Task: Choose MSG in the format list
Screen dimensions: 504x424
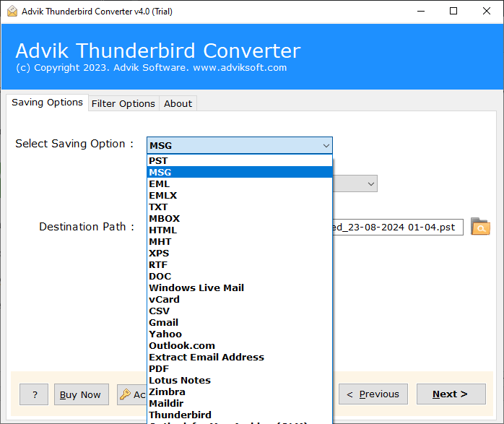Action: (x=240, y=173)
